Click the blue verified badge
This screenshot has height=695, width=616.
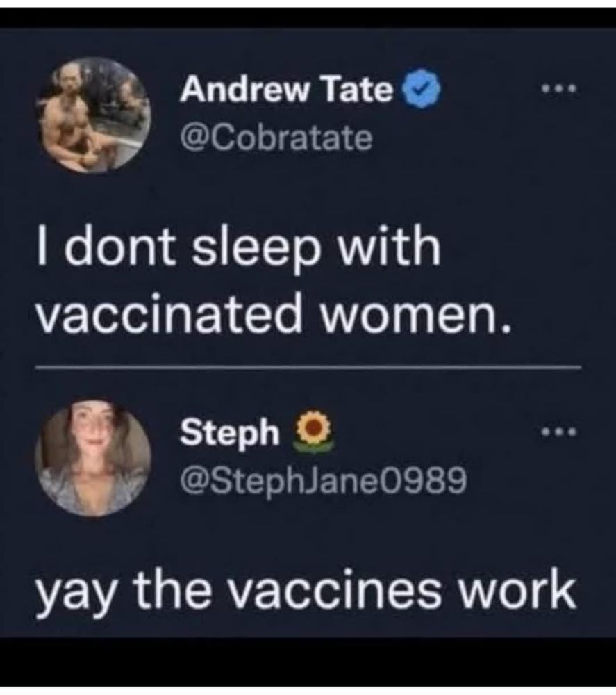[x=420, y=90]
